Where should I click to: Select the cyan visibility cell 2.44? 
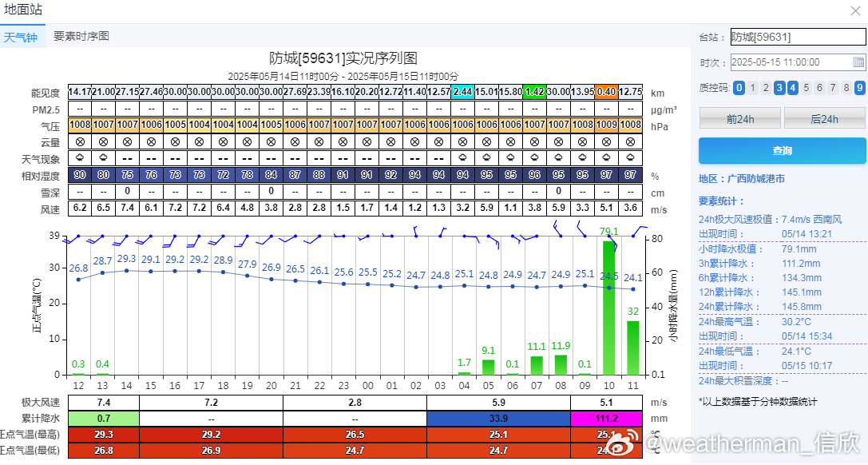[463, 92]
